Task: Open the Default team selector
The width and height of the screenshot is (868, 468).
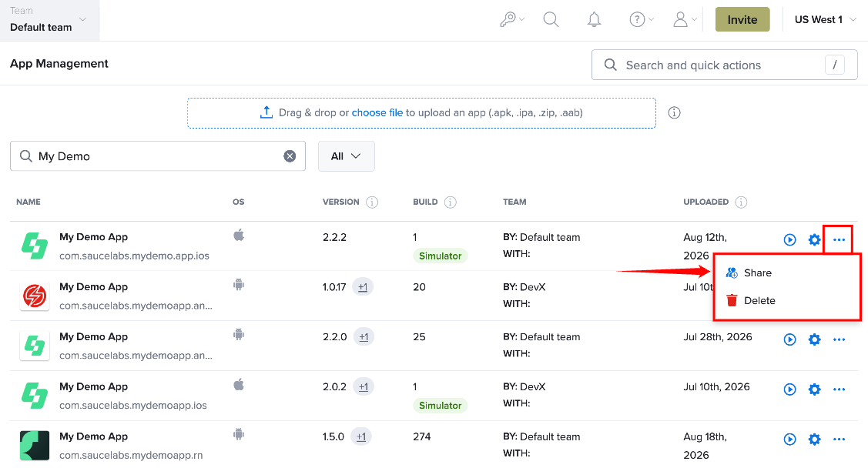Action: coord(49,21)
